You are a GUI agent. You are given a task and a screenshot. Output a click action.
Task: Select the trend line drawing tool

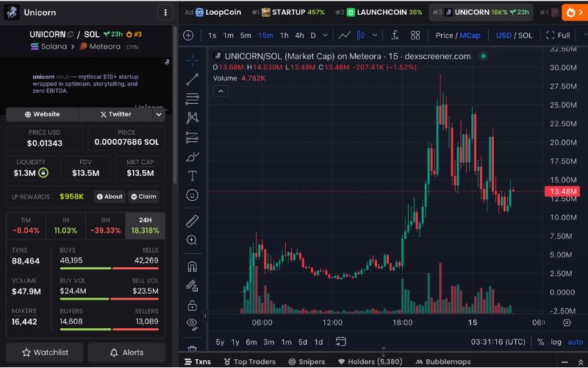193,79
